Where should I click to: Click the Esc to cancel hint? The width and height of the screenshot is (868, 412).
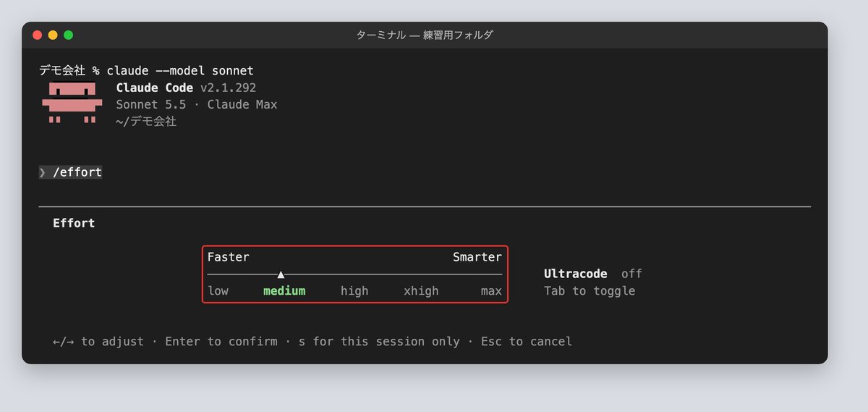tap(527, 341)
